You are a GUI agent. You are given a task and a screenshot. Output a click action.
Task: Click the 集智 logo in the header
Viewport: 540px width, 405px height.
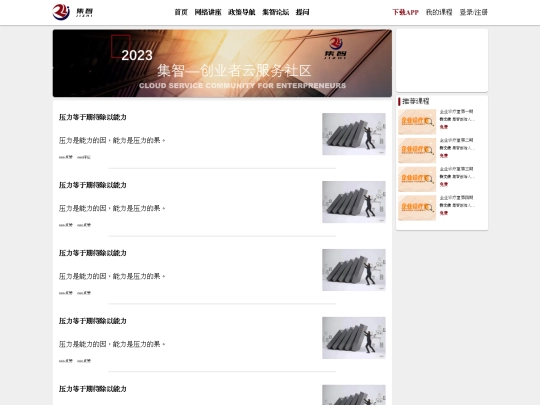[73, 12]
